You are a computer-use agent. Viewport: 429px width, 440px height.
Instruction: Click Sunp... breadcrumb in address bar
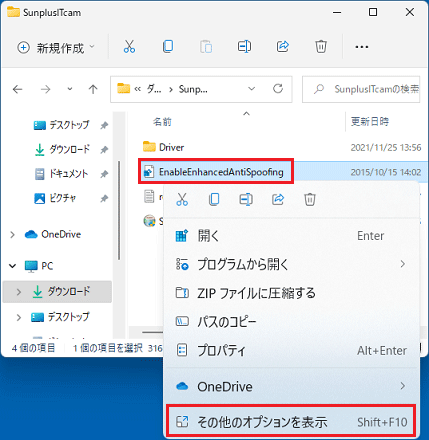(193, 89)
